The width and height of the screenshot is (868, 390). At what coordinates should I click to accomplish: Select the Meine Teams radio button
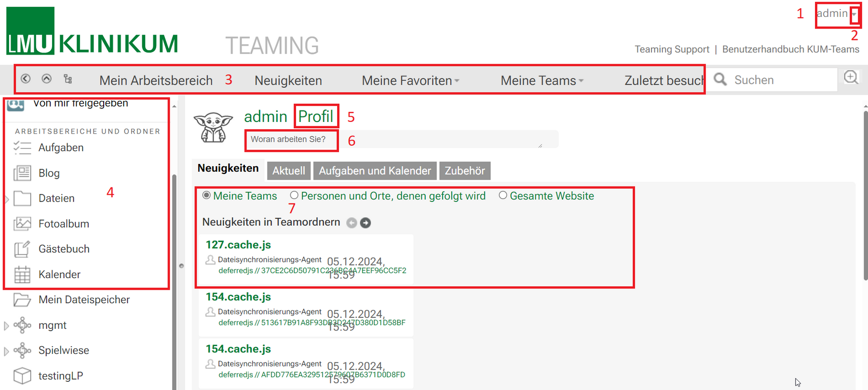click(x=206, y=195)
